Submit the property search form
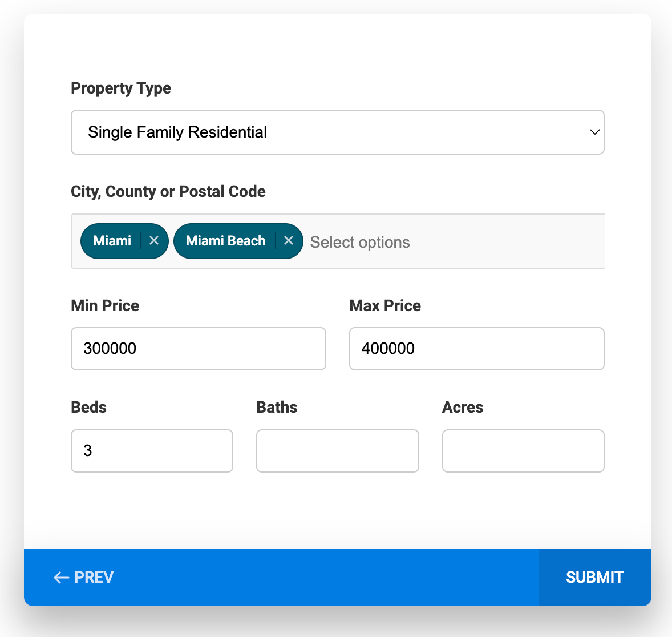 [x=594, y=577]
